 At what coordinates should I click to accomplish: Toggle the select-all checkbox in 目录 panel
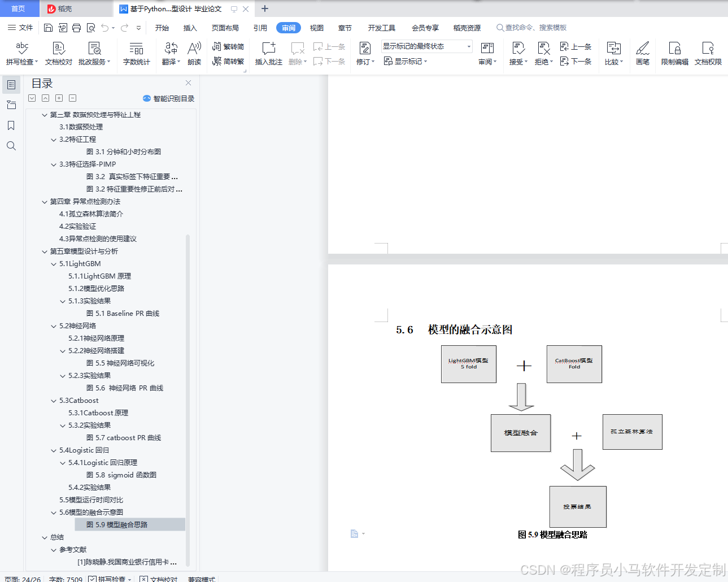32,98
